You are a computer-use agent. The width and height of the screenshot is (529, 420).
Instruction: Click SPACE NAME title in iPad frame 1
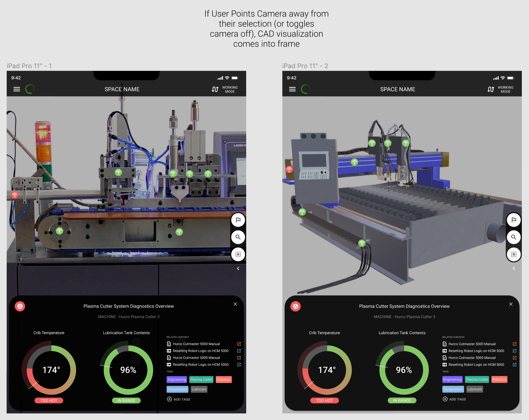click(122, 89)
